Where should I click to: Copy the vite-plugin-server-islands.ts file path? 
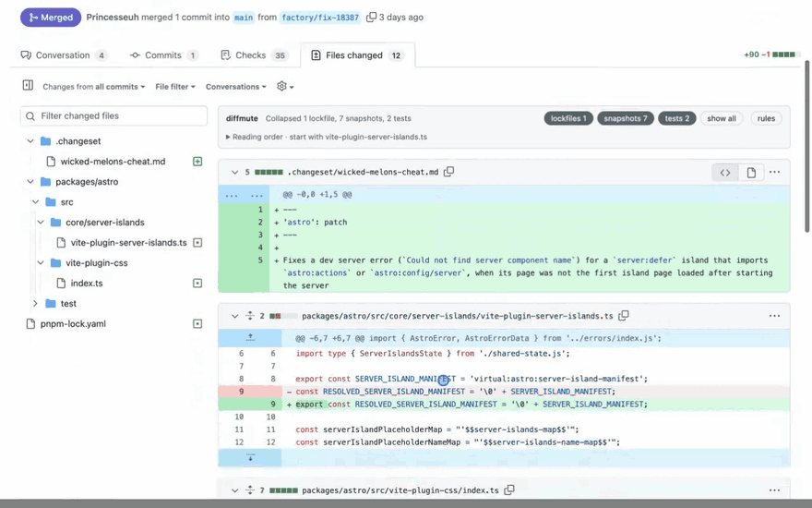[624, 315]
